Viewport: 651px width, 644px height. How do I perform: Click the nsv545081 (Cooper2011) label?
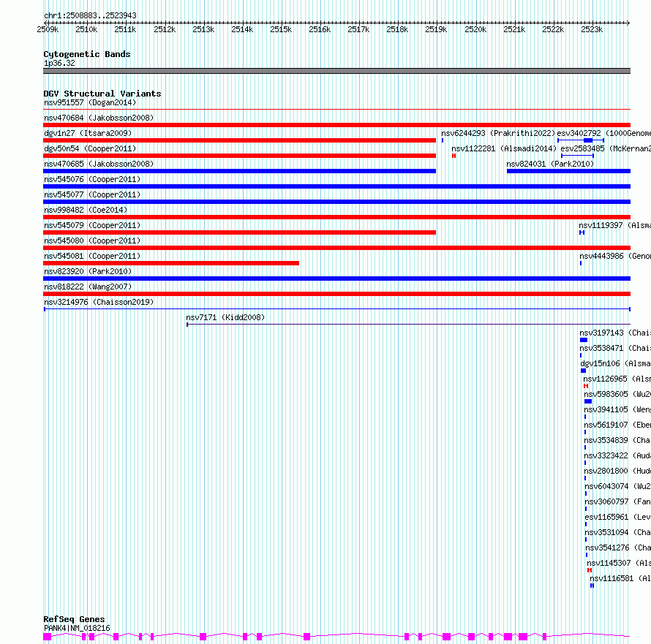pyautogui.click(x=92, y=256)
